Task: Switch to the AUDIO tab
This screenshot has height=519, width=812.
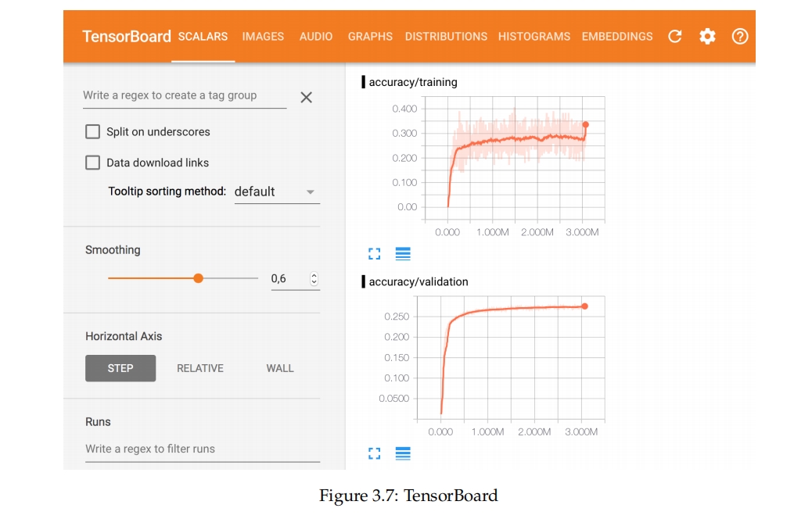Action: [x=316, y=36]
